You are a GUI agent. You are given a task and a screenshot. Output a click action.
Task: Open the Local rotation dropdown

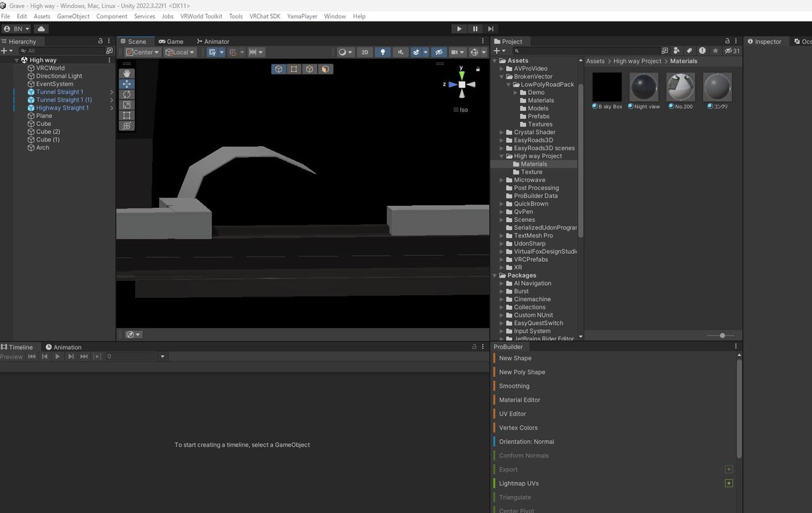pyautogui.click(x=179, y=52)
